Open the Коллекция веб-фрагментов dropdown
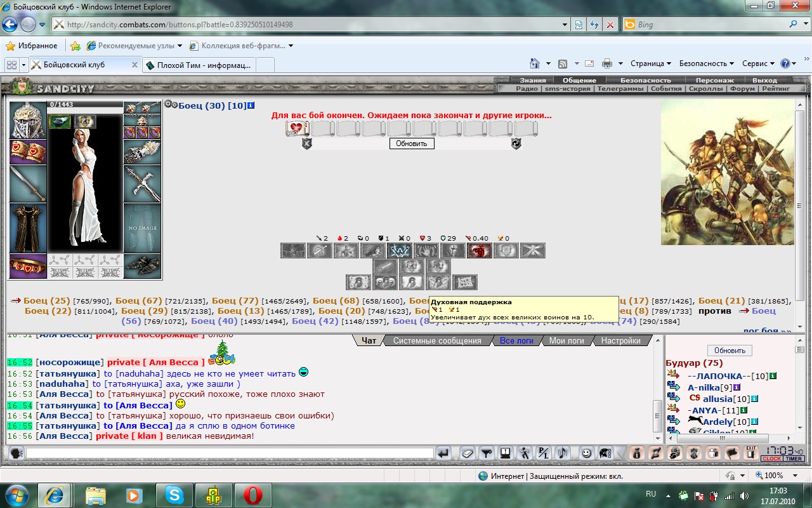The height and width of the screenshot is (508, 812). pyautogui.click(x=242, y=46)
